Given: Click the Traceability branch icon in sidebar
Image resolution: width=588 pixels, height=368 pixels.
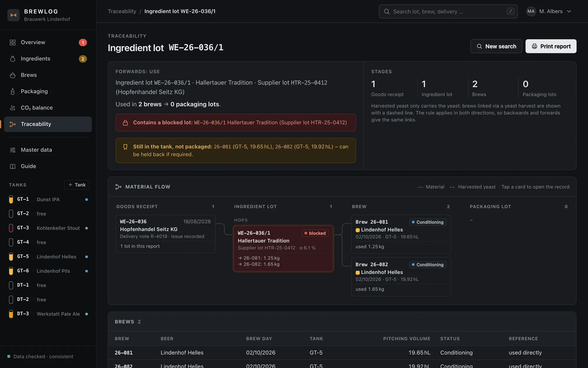Looking at the screenshot, I should [x=13, y=124].
